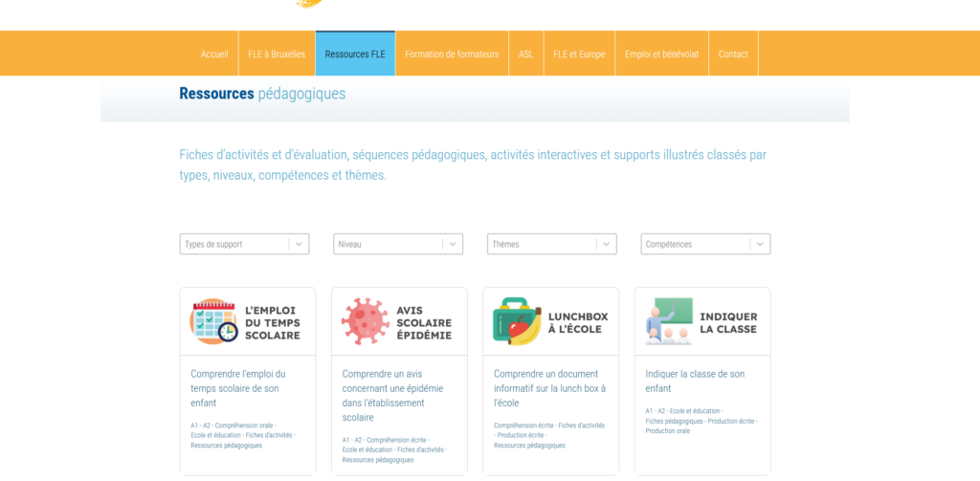The width and height of the screenshot is (980, 481).
Task: Open the Types de support dropdown
Action: tap(234, 244)
